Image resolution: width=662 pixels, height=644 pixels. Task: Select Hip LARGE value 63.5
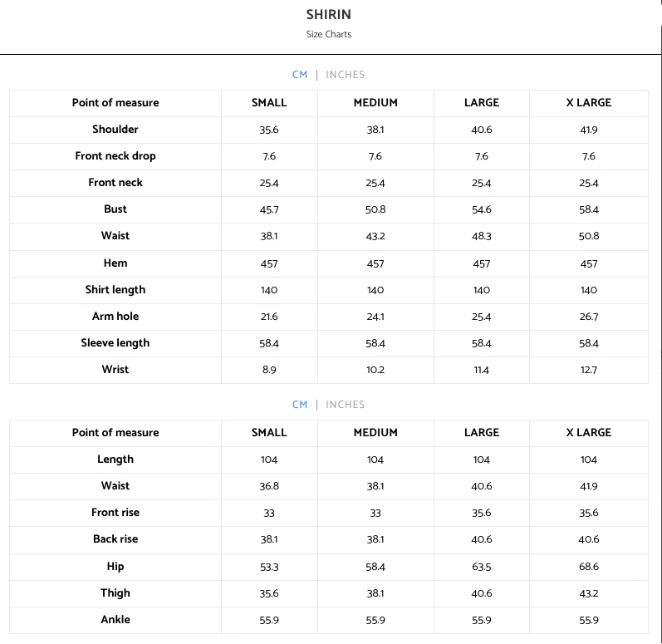click(x=481, y=567)
